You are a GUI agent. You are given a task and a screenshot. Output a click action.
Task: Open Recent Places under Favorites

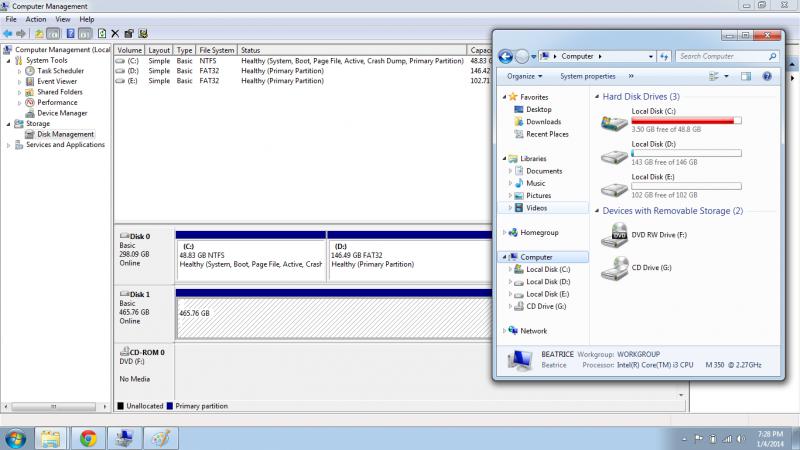[x=547, y=134]
